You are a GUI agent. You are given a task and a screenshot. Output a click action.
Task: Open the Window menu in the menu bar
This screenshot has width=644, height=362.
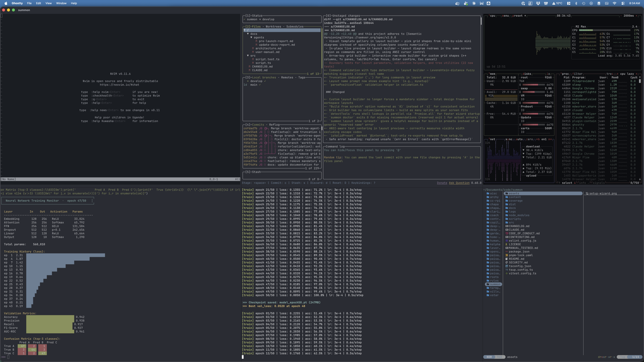(61, 3)
